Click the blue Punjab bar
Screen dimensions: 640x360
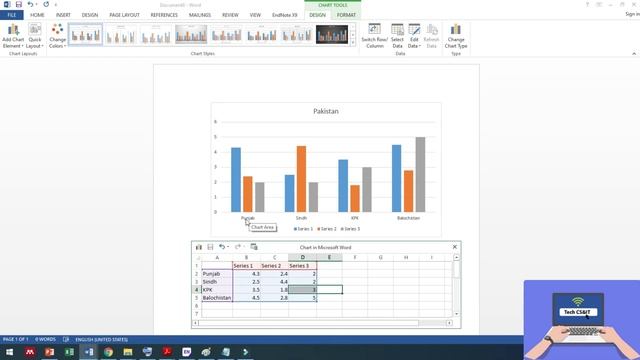[236, 180]
